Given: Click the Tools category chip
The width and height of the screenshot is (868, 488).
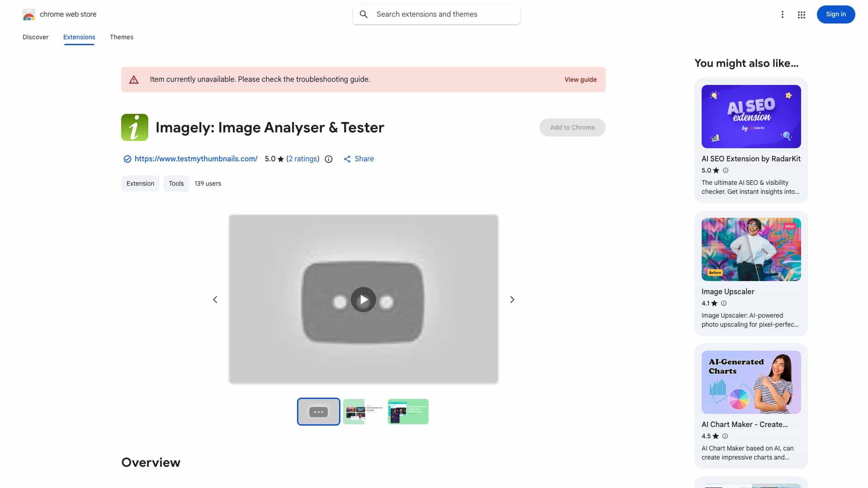Looking at the screenshot, I should pos(176,183).
